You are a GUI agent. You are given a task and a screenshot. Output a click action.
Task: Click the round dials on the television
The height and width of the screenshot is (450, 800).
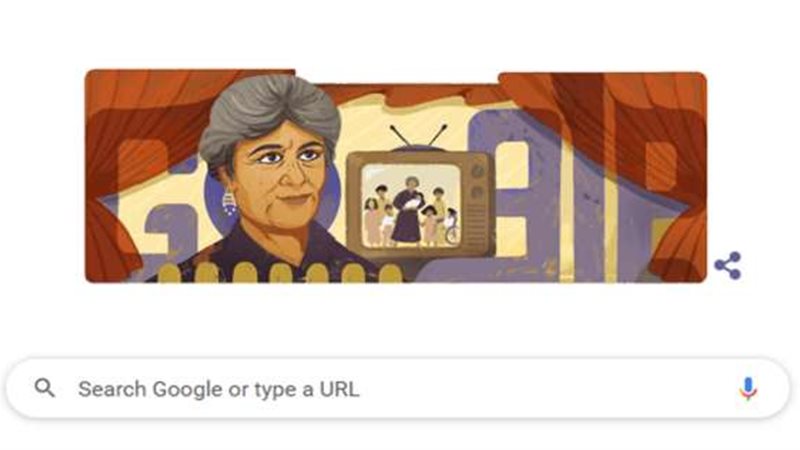[x=477, y=182]
